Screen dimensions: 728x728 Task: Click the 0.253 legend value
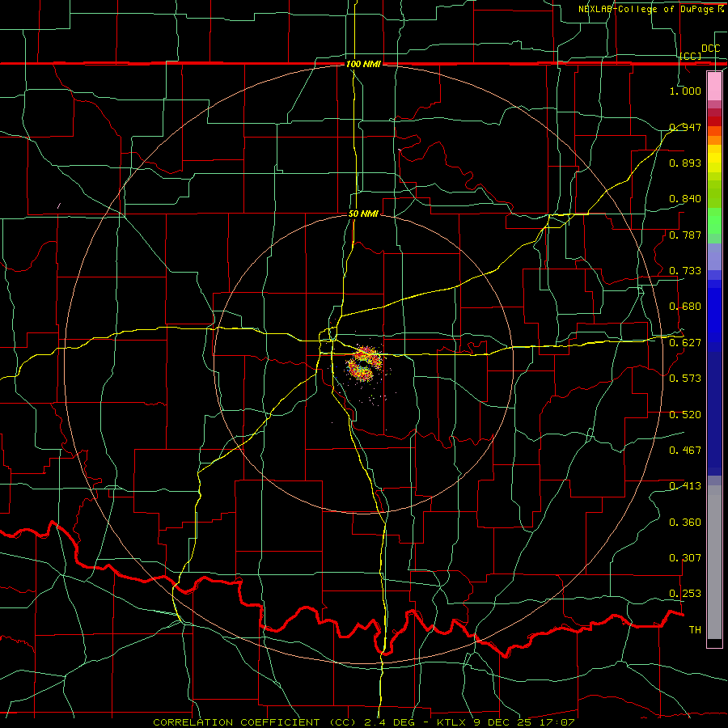(685, 594)
